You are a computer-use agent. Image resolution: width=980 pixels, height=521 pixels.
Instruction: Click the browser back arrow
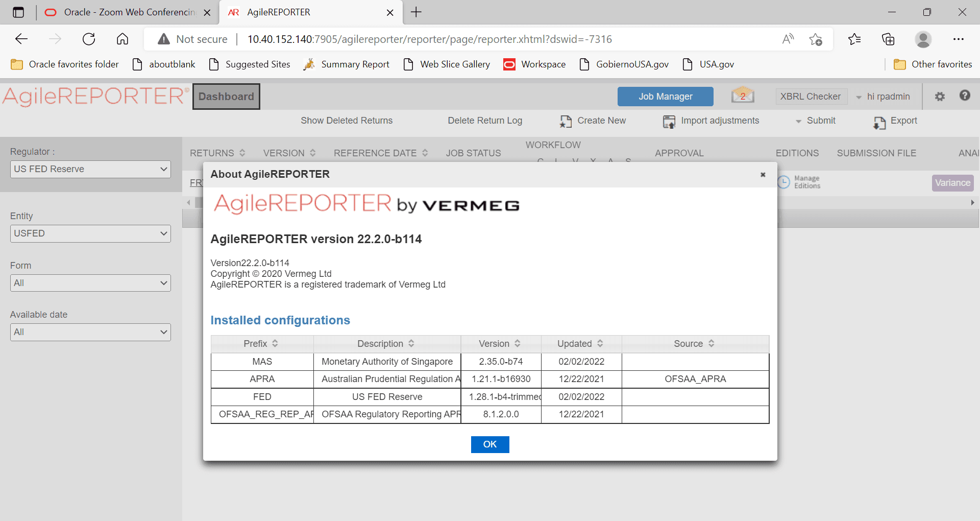(x=21, y=39)
